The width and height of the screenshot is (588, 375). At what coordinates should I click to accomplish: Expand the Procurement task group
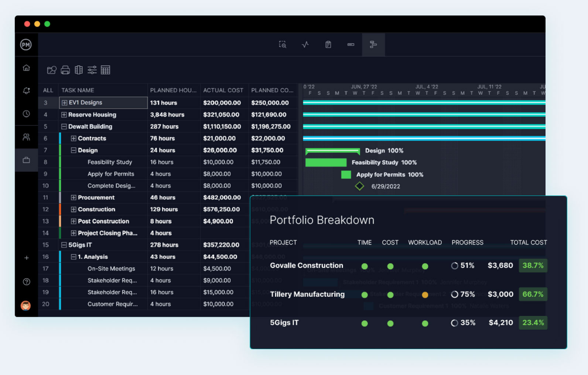click(73, 198)
